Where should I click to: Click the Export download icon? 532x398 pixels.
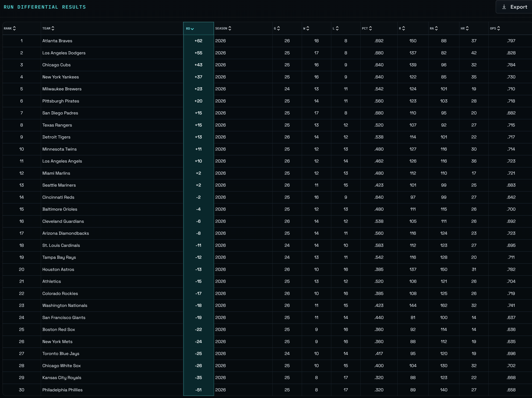pos(504,7)
